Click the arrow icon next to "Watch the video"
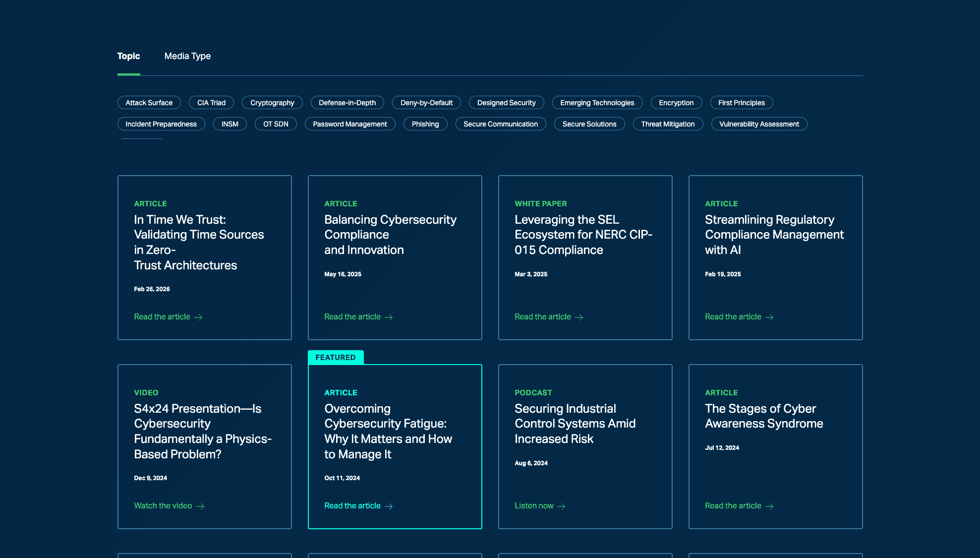The width and height of the screenshot is (980, 558). tap(201, 506)
